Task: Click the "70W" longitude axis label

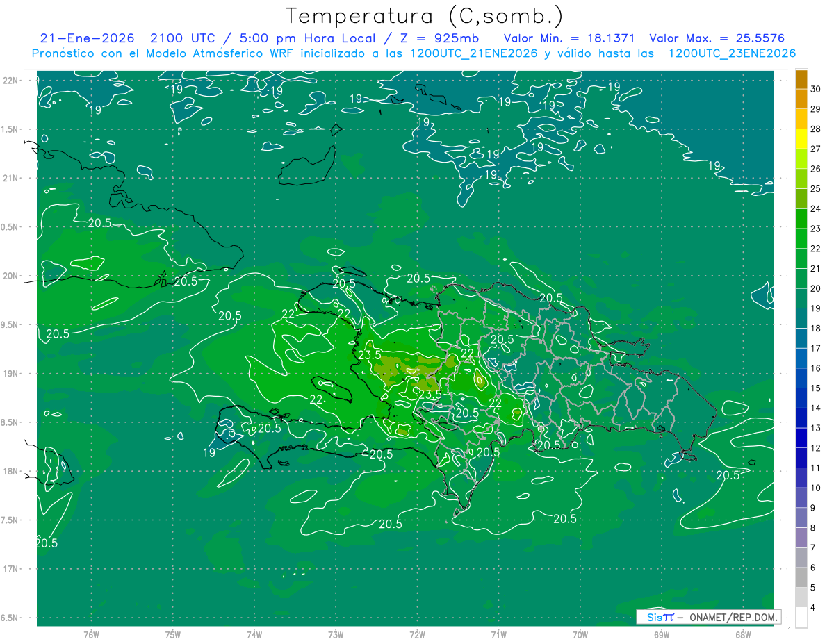Action: click(580, 635)
